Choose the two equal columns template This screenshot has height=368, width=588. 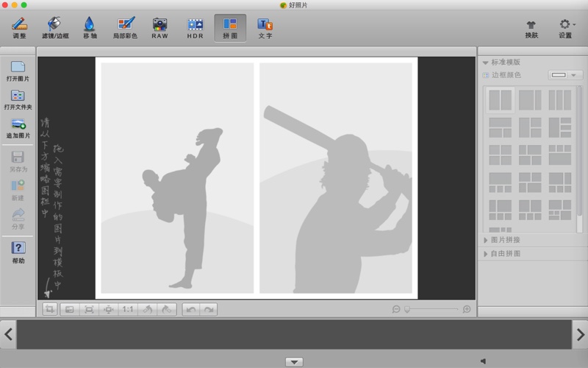[x=501, y=100]
